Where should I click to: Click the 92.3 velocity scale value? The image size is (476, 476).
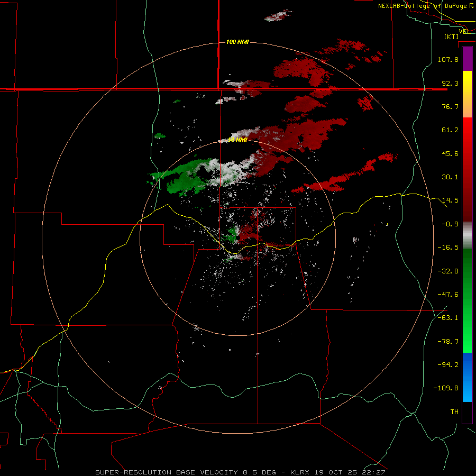point(450,83)
